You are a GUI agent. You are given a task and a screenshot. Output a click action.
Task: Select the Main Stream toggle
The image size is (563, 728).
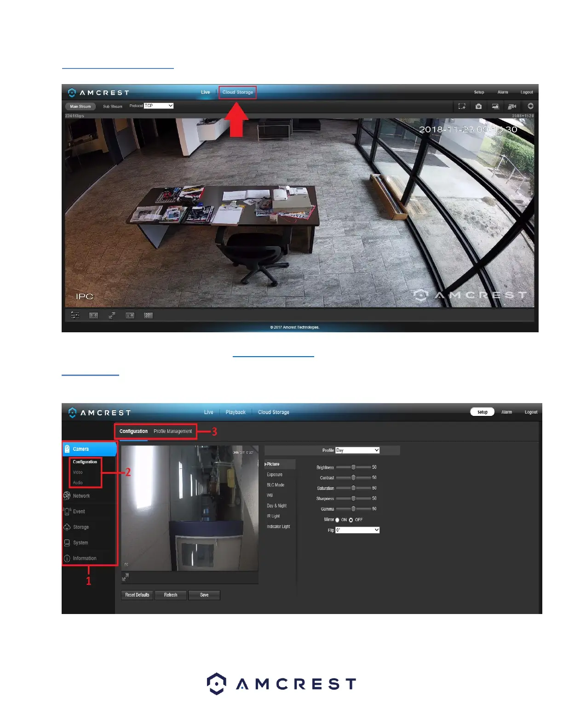[x=80, y=106]
